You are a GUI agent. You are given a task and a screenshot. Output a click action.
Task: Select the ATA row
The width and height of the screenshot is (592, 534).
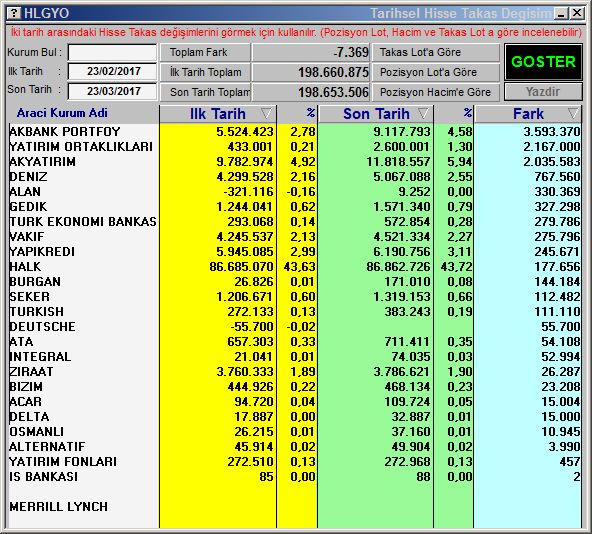pyautogui.click(x=295, y=341)
